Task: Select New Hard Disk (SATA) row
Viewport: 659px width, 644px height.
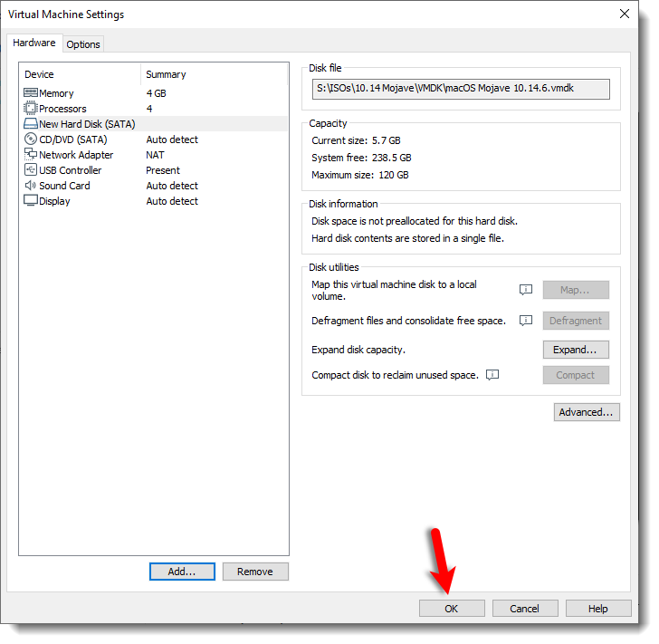Action: point(155,124)
